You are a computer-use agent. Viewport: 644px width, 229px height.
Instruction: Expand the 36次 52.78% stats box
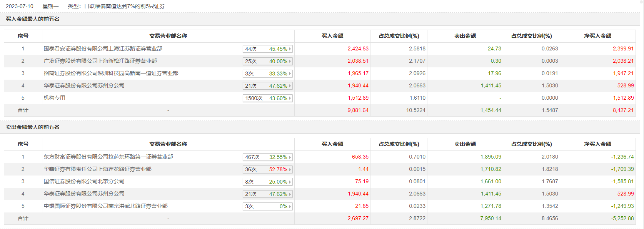point(268,169)
